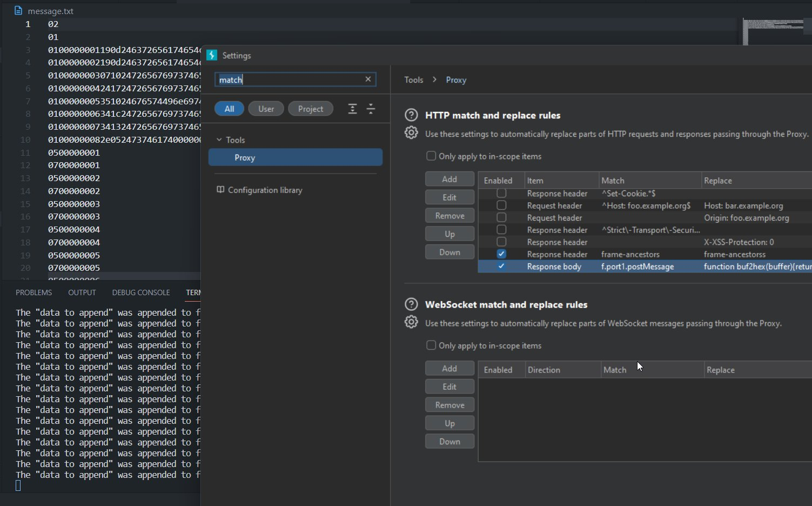Click Up in WebSocket match and replace rules
812x506 pixels.
click(449, 423)
